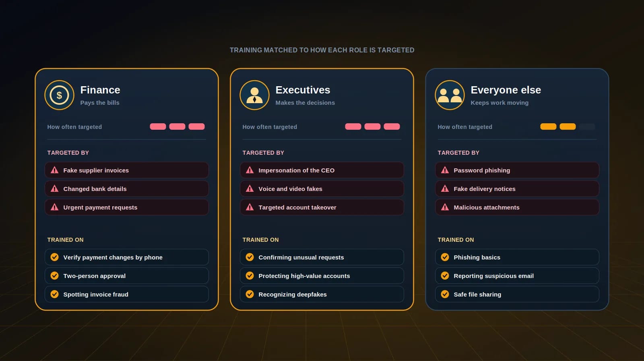
Task: Click the warning icon beside Changed bank details
Action: point(54,189)
